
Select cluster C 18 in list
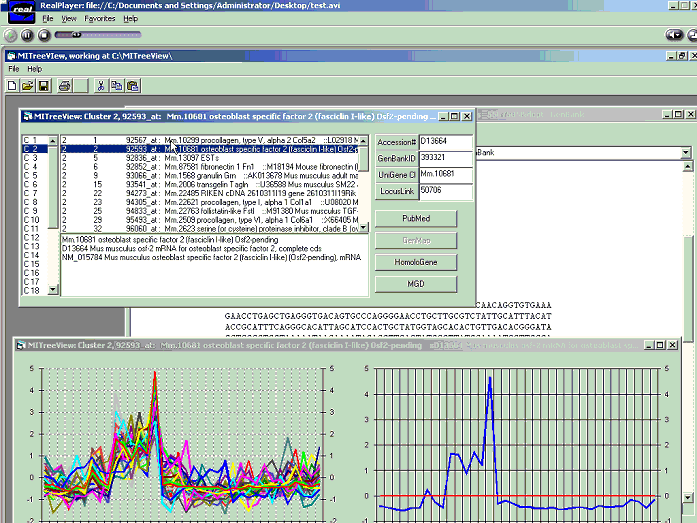coord(35,291)
